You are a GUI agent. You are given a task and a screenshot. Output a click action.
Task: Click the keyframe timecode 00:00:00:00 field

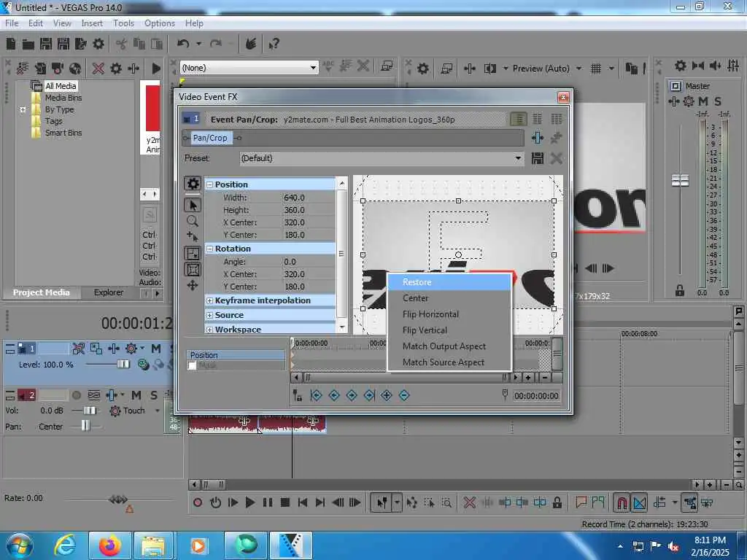536,396
